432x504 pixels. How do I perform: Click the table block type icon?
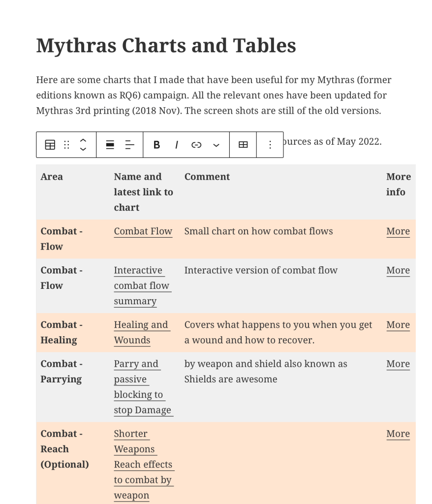(x=50, y=145)
